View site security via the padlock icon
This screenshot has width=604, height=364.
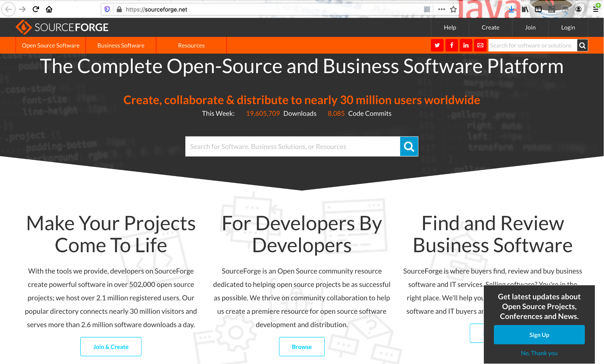(119, 9)
